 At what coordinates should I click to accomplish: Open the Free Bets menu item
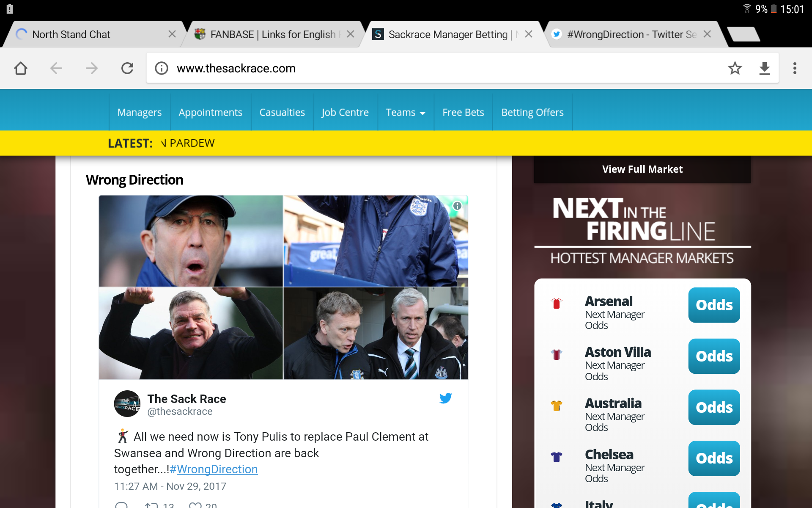(463, 112)
